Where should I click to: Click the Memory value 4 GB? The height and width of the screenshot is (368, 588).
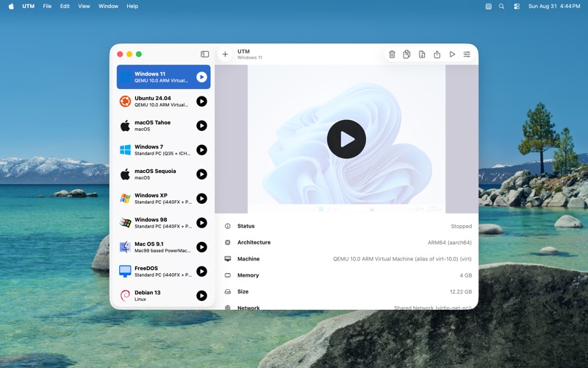click(466, 275)
